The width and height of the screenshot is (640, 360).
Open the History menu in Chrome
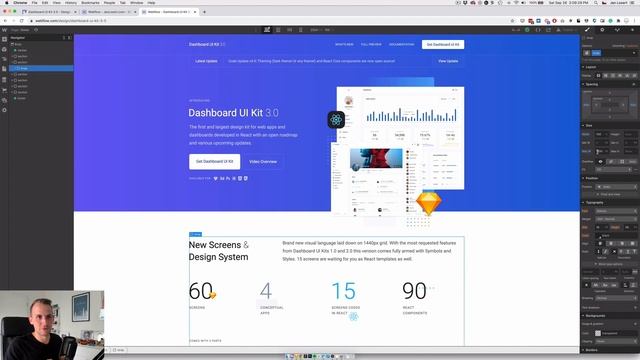tap(71, 2)
